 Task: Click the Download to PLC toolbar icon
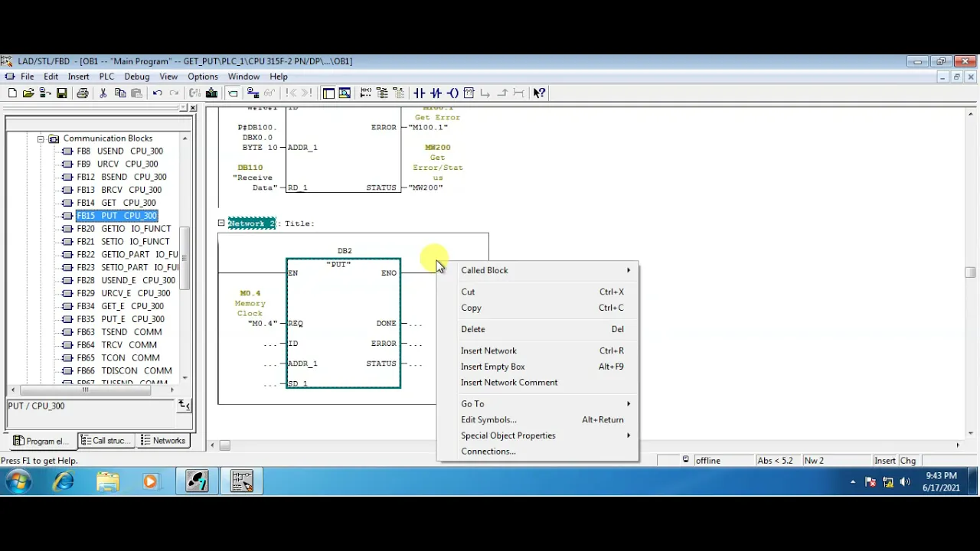[211, 93]
